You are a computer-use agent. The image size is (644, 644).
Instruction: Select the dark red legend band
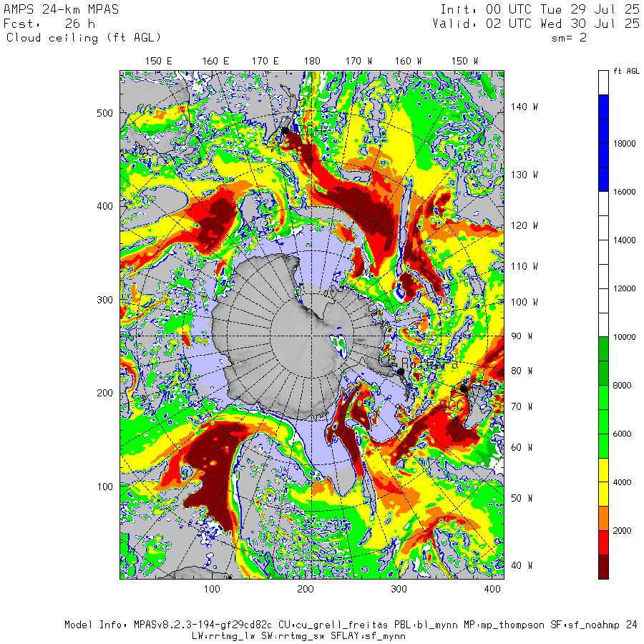(x=603, y=567)
